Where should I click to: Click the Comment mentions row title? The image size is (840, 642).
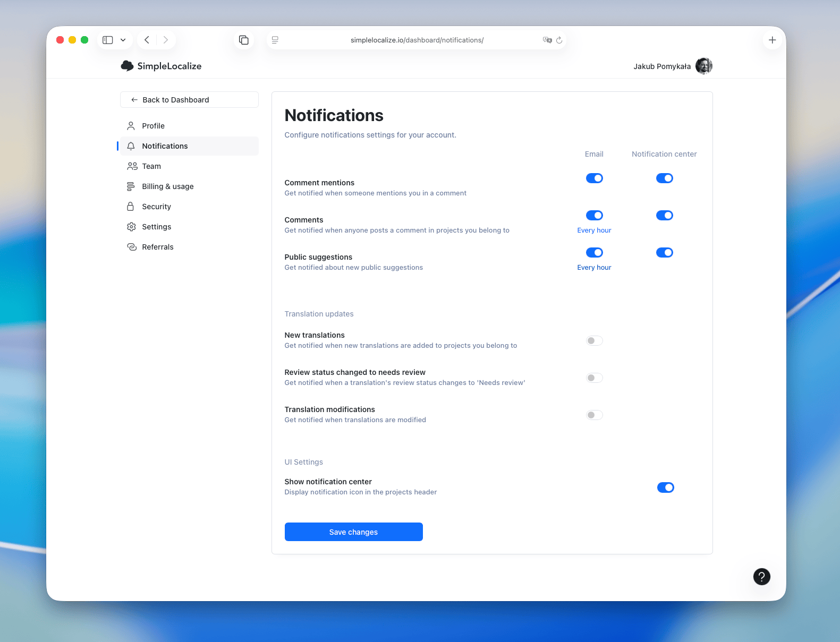coord(319,183)
